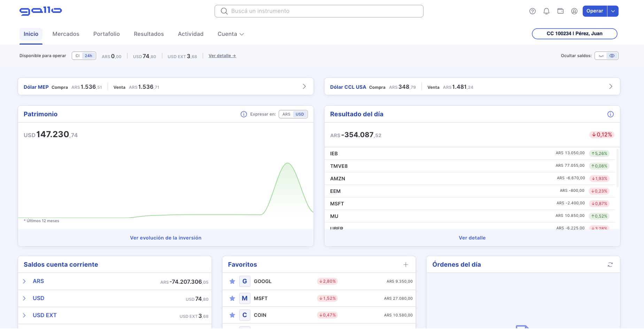
Task: Click the MSFT M logo tile
Action: point(245,298)
